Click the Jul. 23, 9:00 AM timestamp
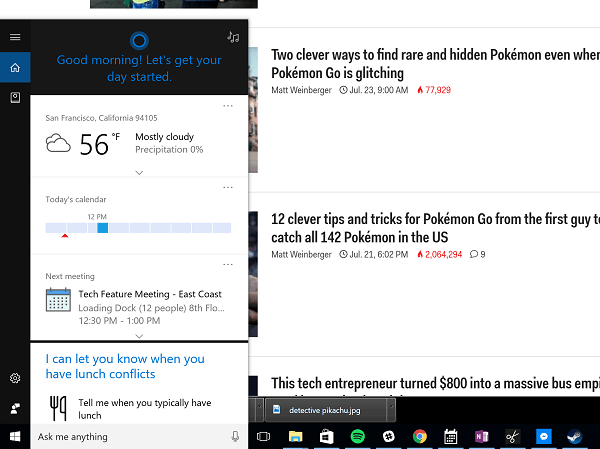600x449 pixels. 374,90
